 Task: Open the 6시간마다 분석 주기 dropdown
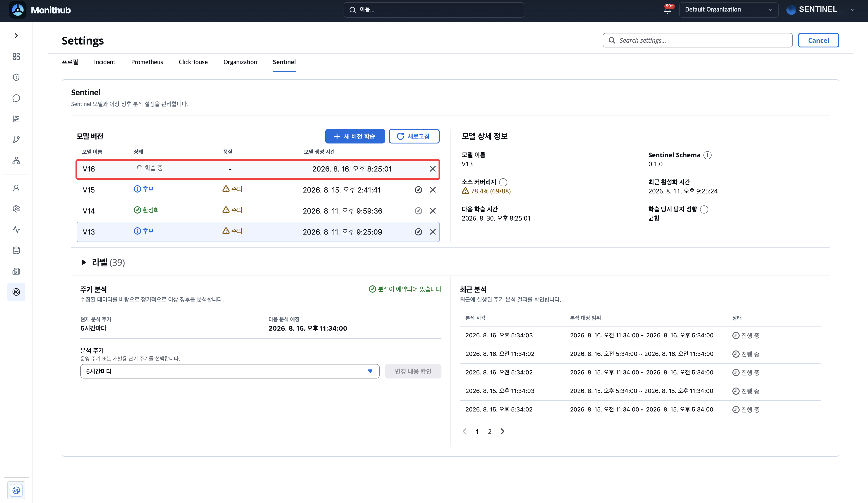click(x=230, y=371)
